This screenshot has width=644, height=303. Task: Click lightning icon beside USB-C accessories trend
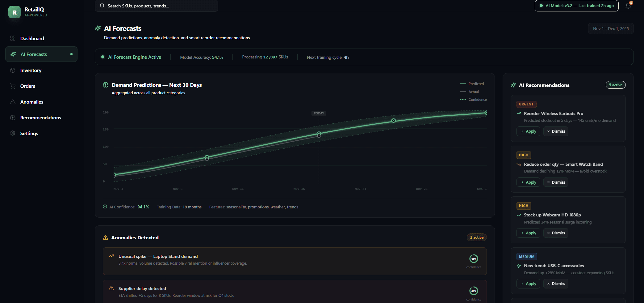[519, 266]
